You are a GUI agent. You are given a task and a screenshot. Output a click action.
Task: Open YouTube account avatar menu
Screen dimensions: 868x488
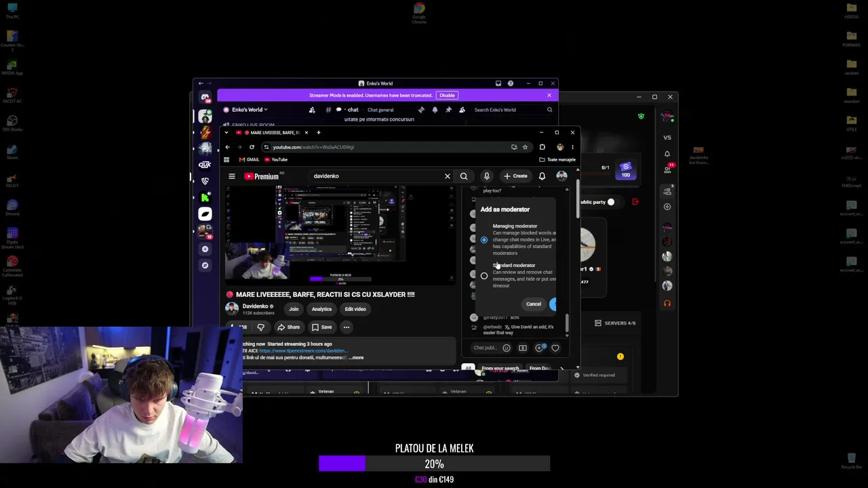coord(561,176)
